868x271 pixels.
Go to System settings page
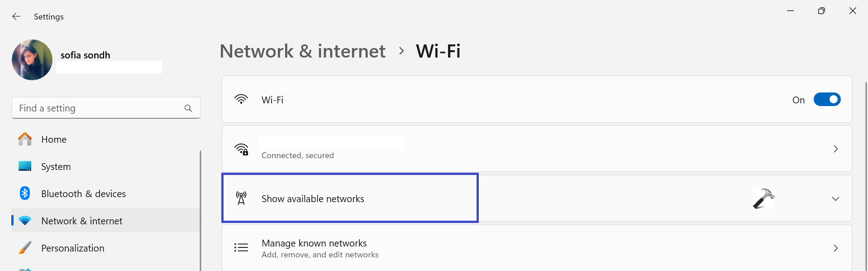pos(56,166)
